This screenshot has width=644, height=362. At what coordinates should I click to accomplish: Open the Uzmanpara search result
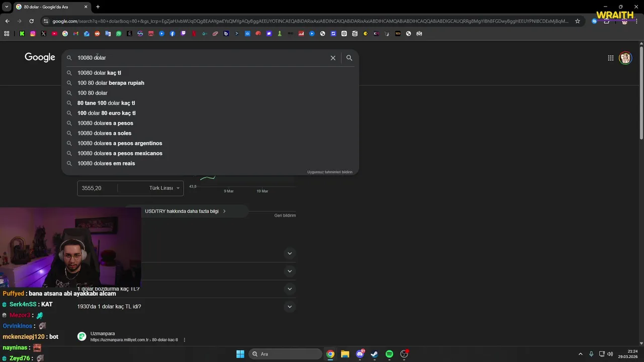[x=103, y=334]
